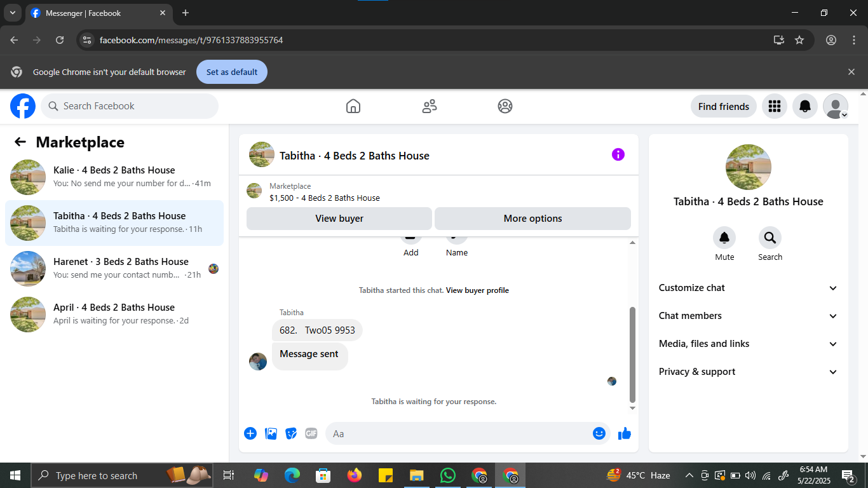This screenshot has height=488, width=868.
Task: Open conversation information purple icon
Action: tap(618, 154)
